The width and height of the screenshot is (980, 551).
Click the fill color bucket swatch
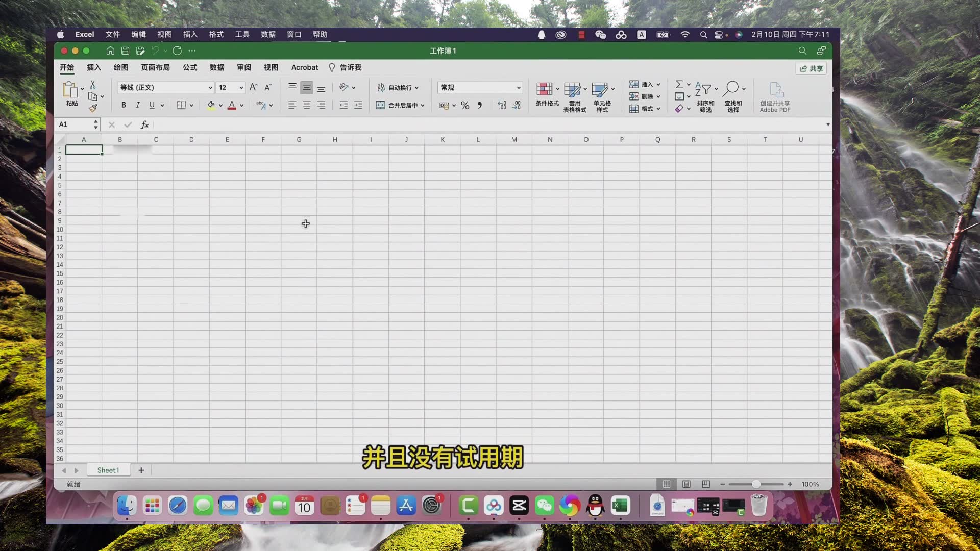coord(211,105)
